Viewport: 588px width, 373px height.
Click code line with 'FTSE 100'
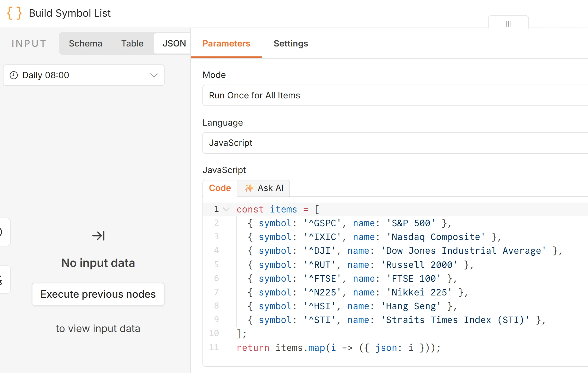click(352, 278)
